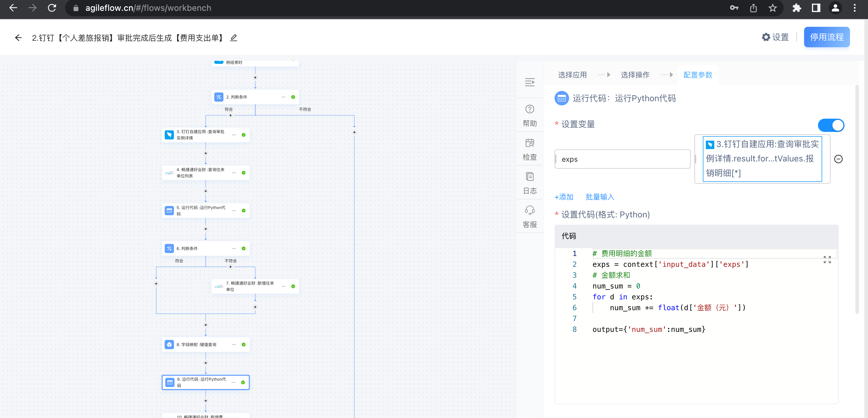Open more options on node 8 字段映射

pyautogui.click(x=234, y=345)
